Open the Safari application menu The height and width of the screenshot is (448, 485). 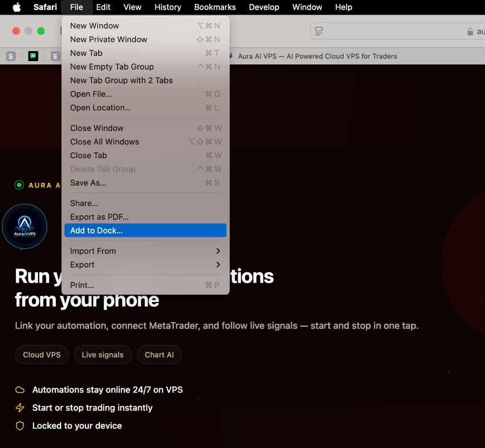(45, 7)
